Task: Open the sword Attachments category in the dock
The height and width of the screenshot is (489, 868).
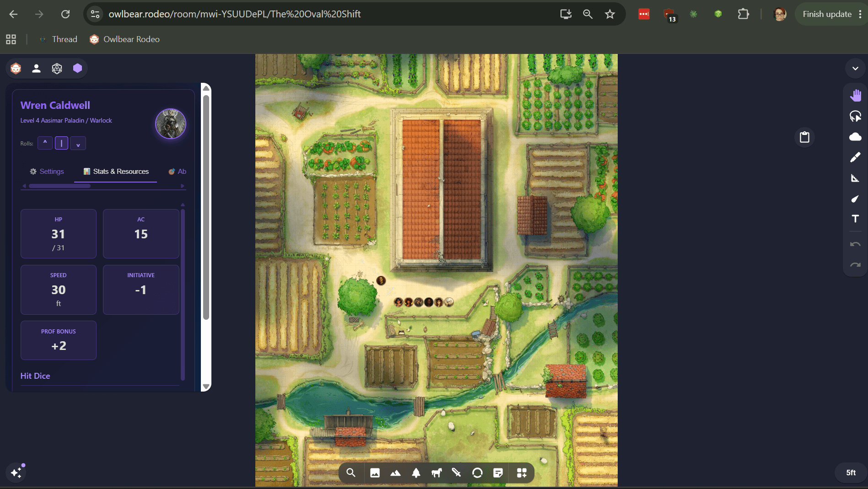Action: [x=457, y=473]
